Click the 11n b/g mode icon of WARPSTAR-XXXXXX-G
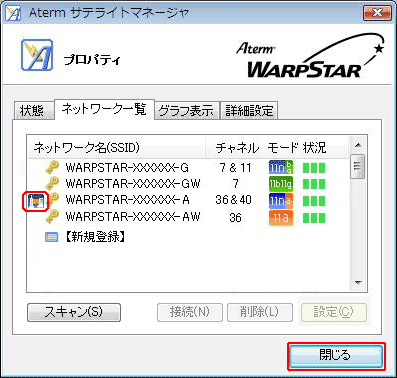This screenshot has height=378, width=397. pyautogui.click(x=281, y=167)
